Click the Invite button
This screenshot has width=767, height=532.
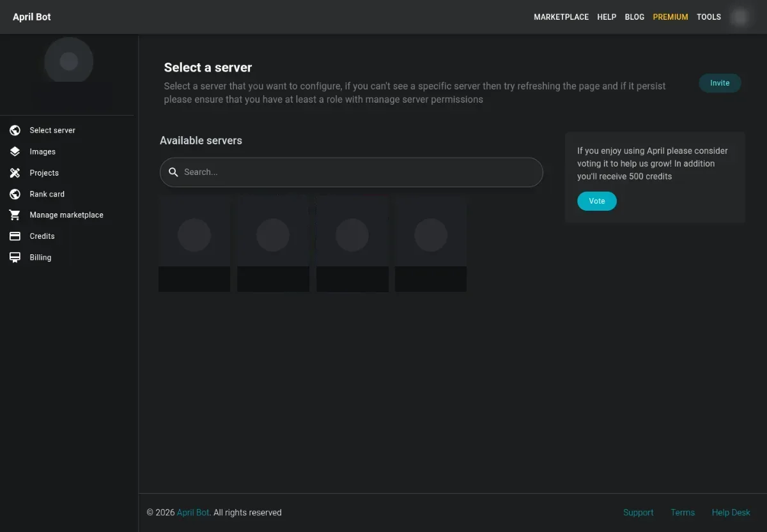pyautogui.click(x=720, y=83)
